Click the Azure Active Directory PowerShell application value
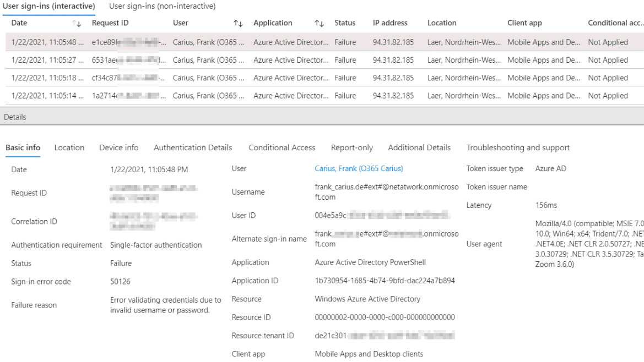 tap(370, 262)
